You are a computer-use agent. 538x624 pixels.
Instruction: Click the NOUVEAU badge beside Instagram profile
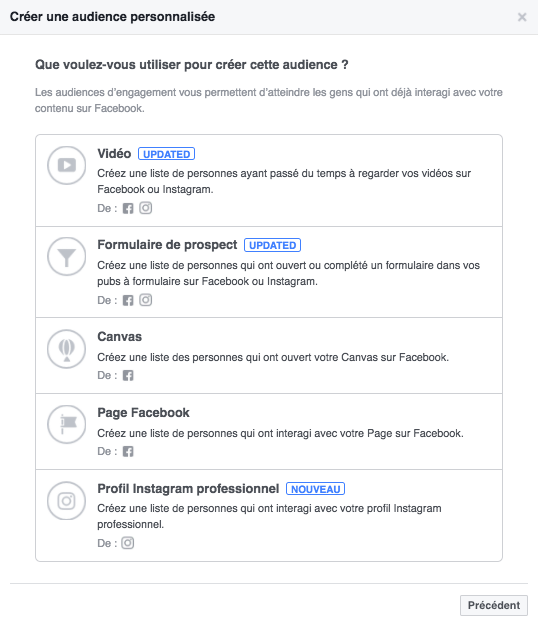316,489
